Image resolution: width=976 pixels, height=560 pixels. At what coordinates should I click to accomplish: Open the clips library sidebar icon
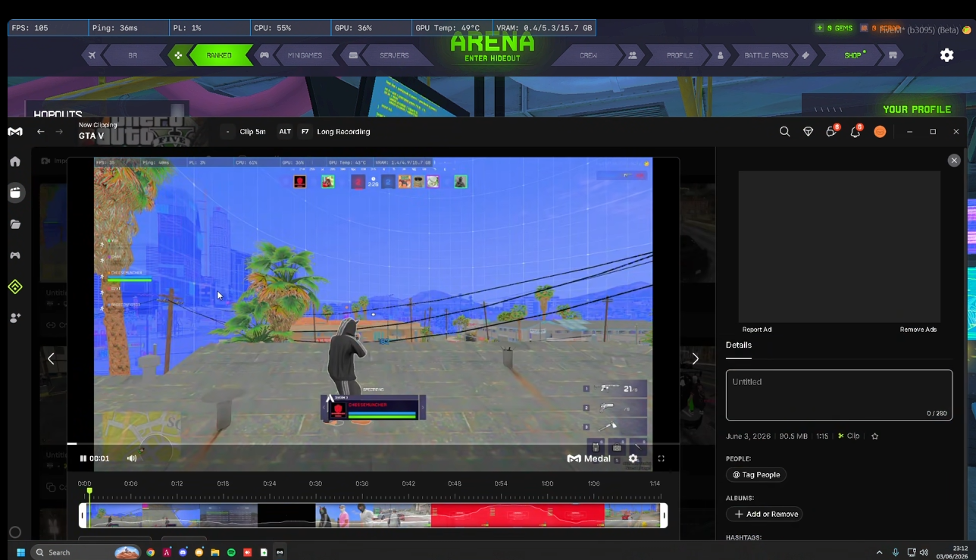click(15, 192)
